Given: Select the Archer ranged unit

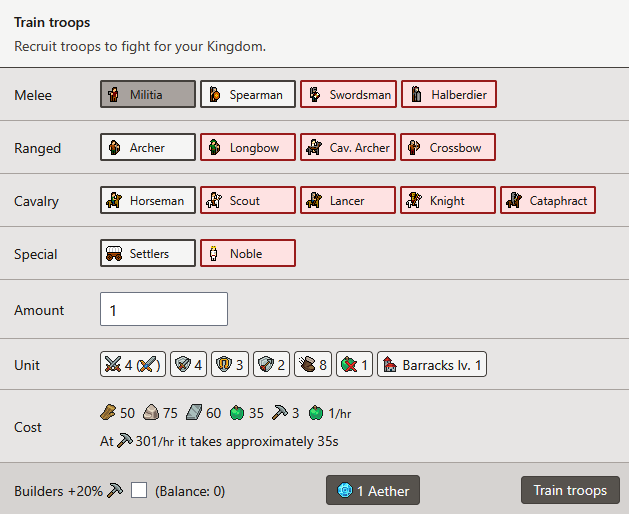Looking at the screenshot, I should 148,147.
